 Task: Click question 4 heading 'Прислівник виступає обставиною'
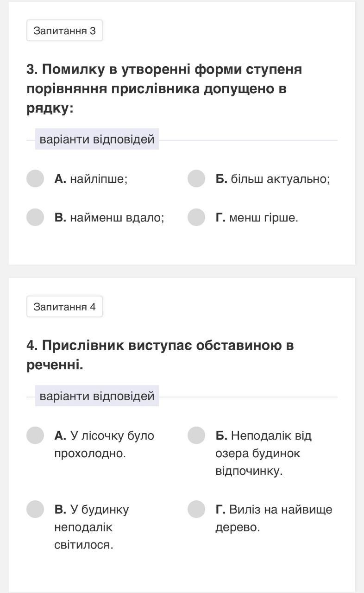160,355
